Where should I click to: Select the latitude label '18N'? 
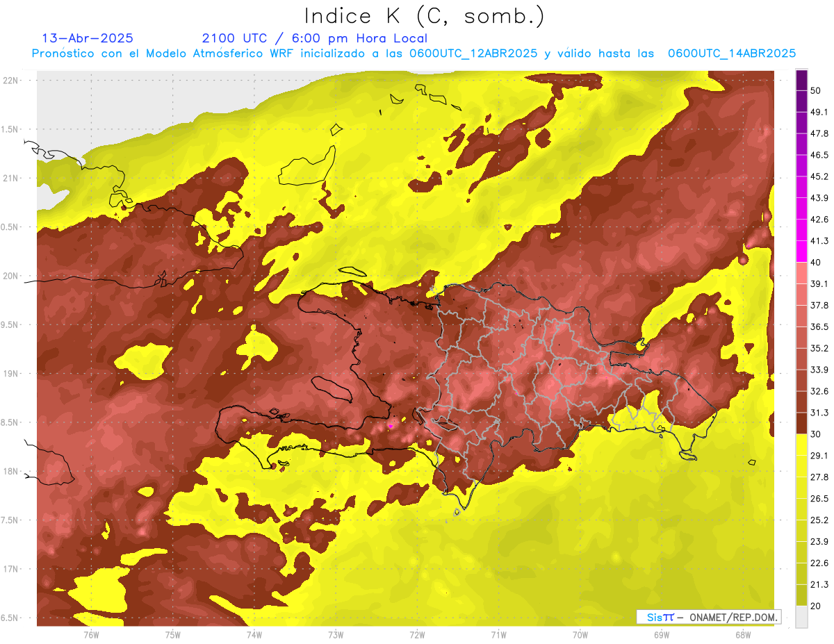[x=12, y=472]
